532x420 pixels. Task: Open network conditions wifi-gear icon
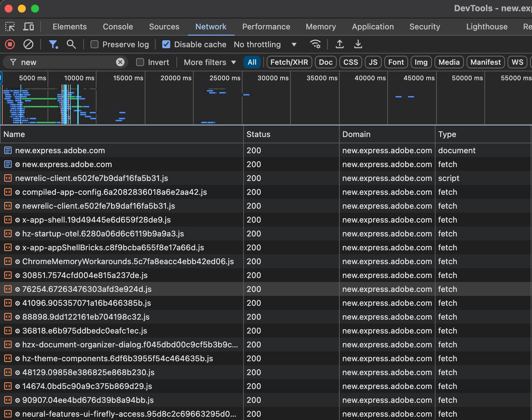[x=315, y=44]
